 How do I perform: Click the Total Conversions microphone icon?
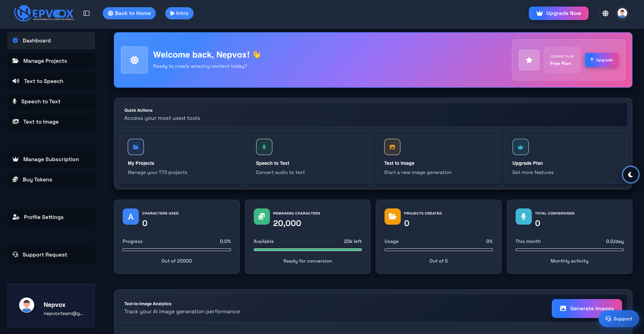(x=523, y=217)
